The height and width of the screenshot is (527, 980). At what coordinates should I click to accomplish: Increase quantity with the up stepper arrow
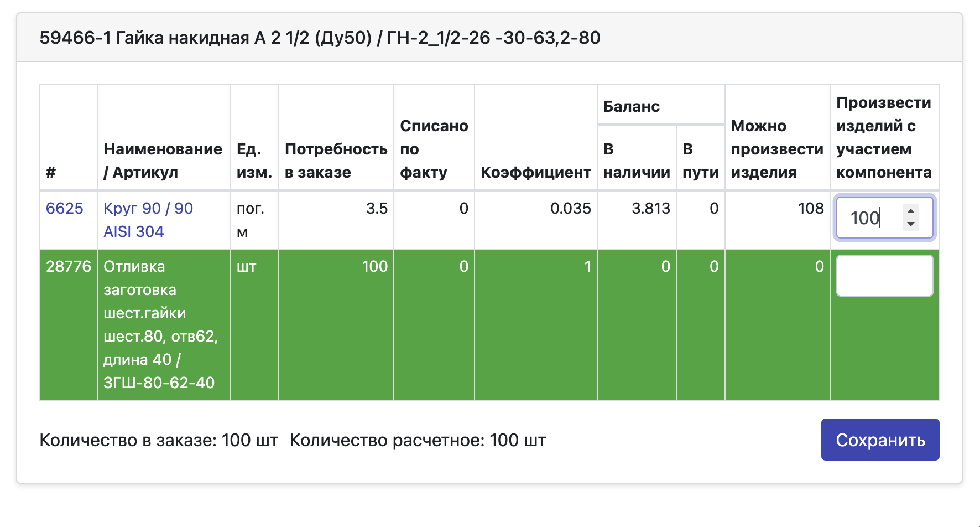coord(910,211)
